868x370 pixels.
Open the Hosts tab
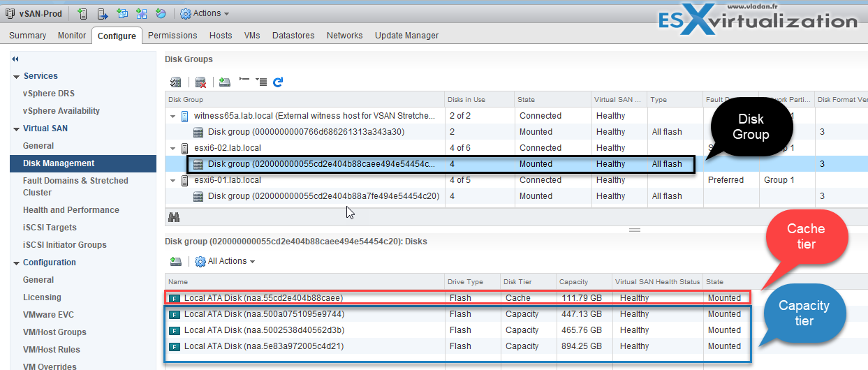pyautogui.click(x=221, y=36)
